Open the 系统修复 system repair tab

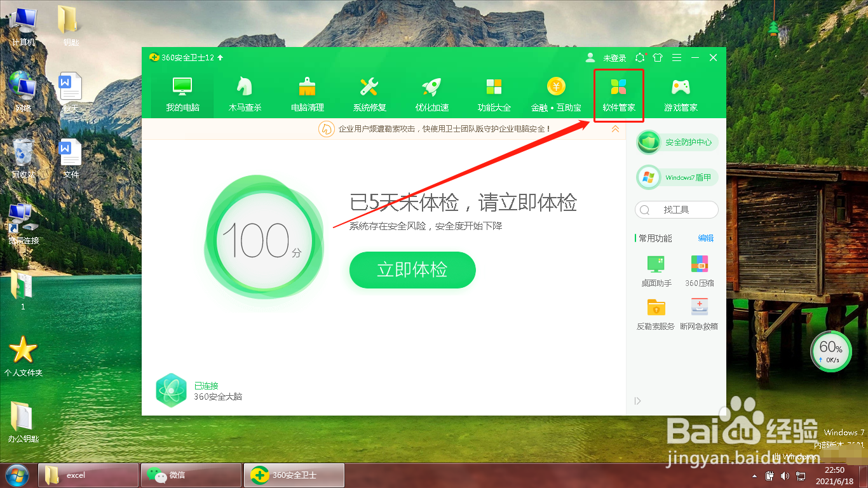[x=370, y=94]
